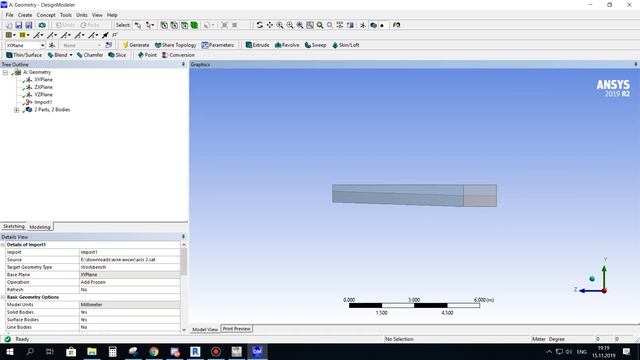Open the Blend dropdown arrow

[x=71, y=55]
